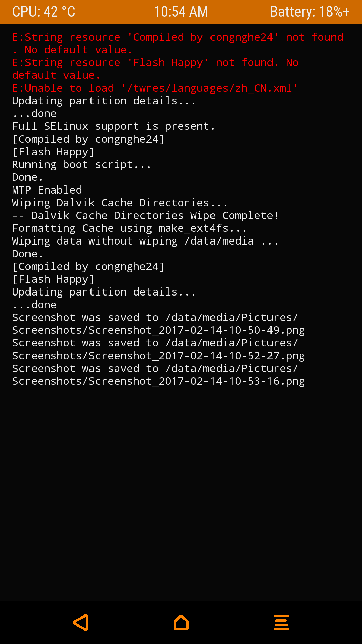The height and width of the screenshot is (644, 362).
Task: Tap the back arrow navigation icon
Action: point(81,623)
